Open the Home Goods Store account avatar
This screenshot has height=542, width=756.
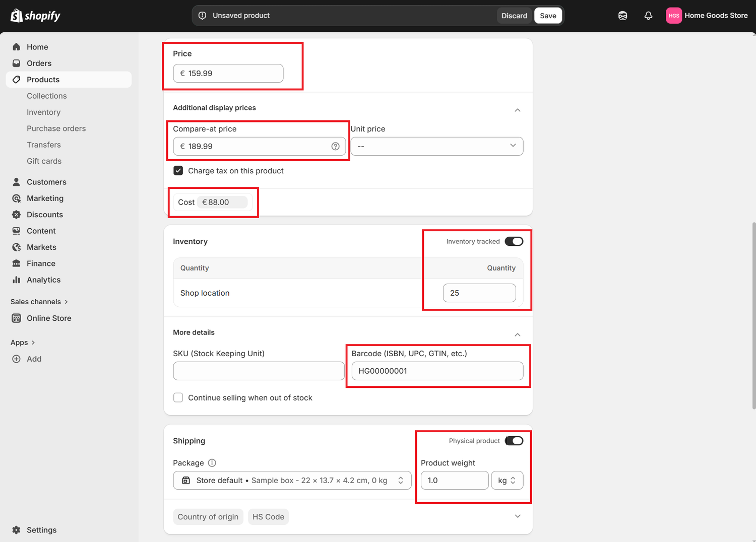(673, 16)
